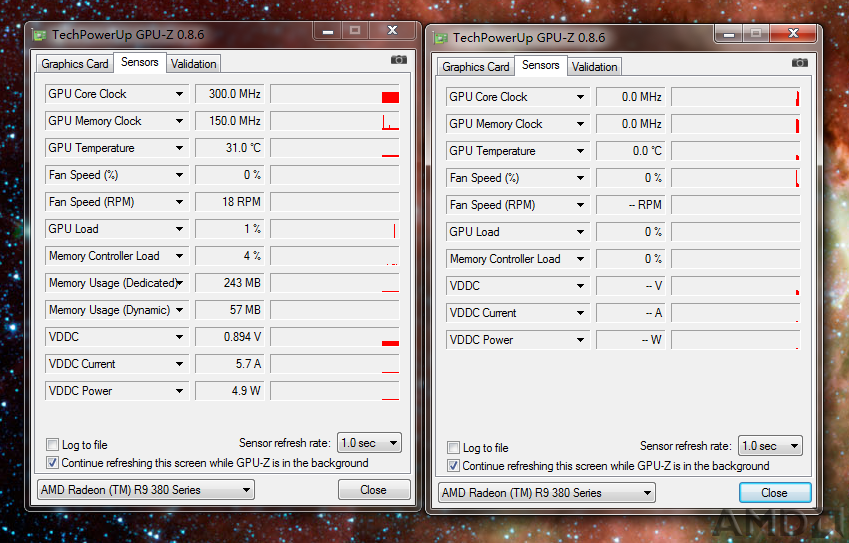Click the -- RPM value in right window
The width and height of the screenshot is (849, 543).
click(x=631, y=205)
